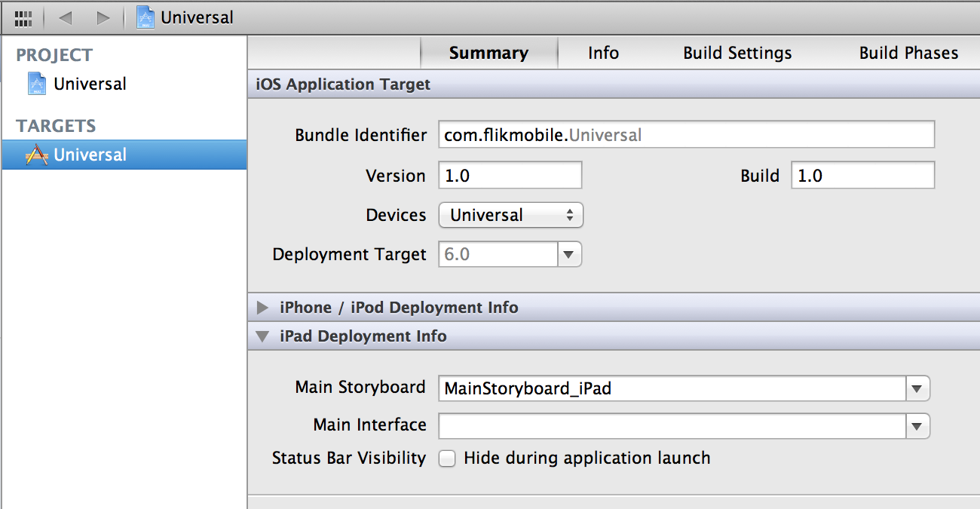The width and height of the screenshot is (980, 509).
Task: Toggle Hide during application launch checkbox
Action: [447, 458]
